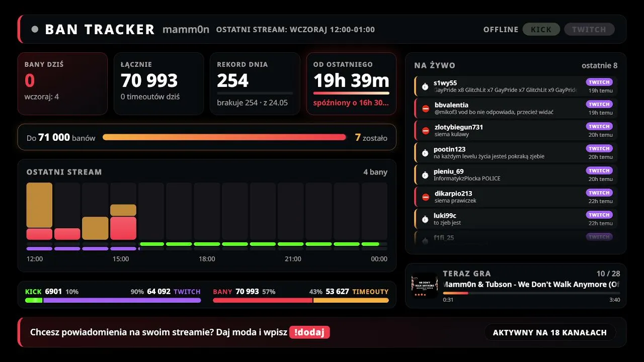This screenshot has width=644, height=362.
Task: Click the TWITCH badge on bbvalentia row
Action: coord(599,104)
